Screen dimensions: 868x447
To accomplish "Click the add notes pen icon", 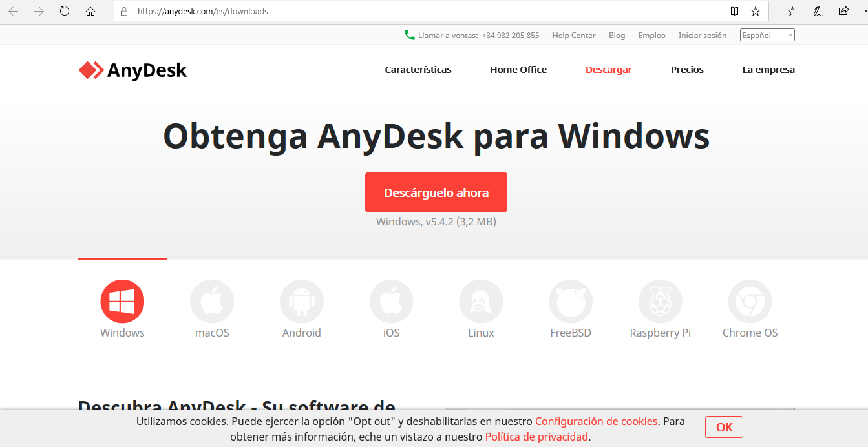I will (818, 11).
